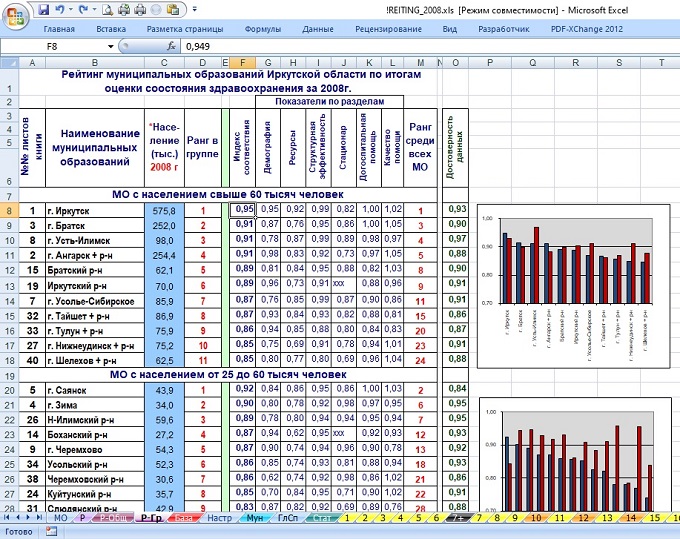
Task: Click the Undo arrow icon
Action: pos(60,9)
